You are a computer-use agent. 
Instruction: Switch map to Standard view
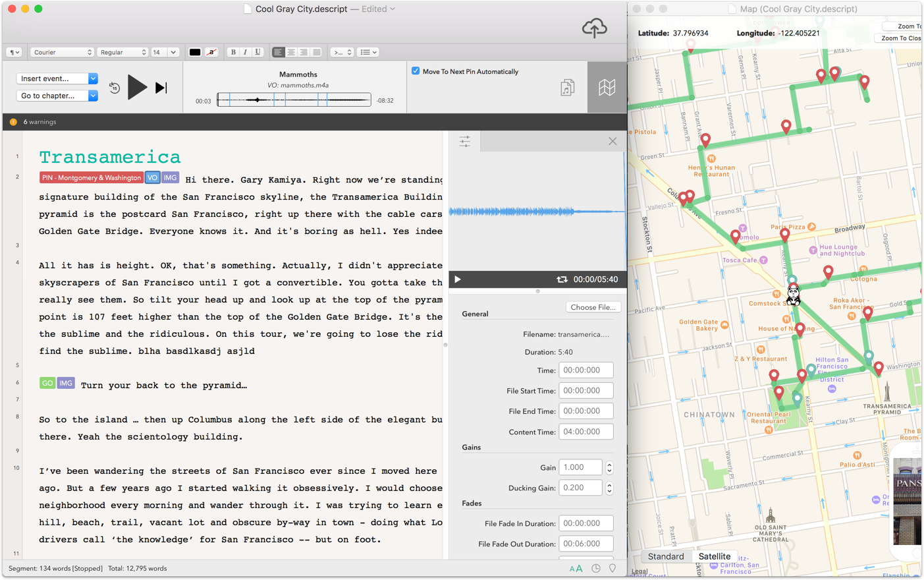coord(666,556)
